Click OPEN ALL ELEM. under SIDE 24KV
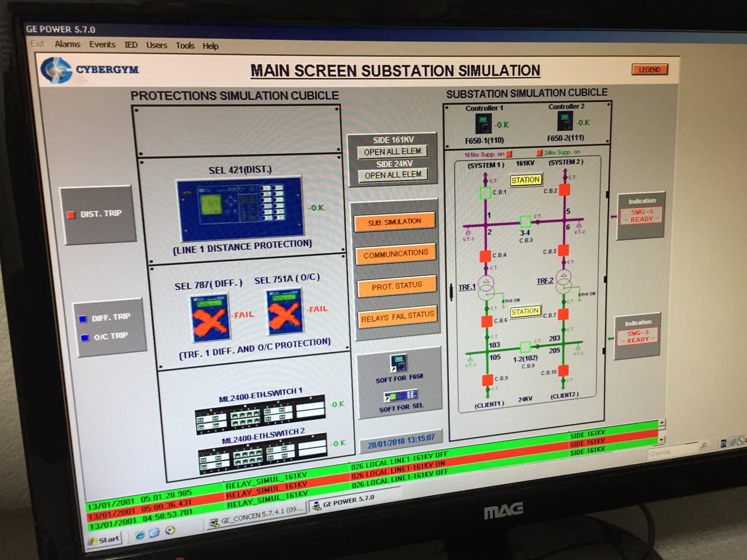The height and width of the screenshot is (560, 747). (393, 175)
